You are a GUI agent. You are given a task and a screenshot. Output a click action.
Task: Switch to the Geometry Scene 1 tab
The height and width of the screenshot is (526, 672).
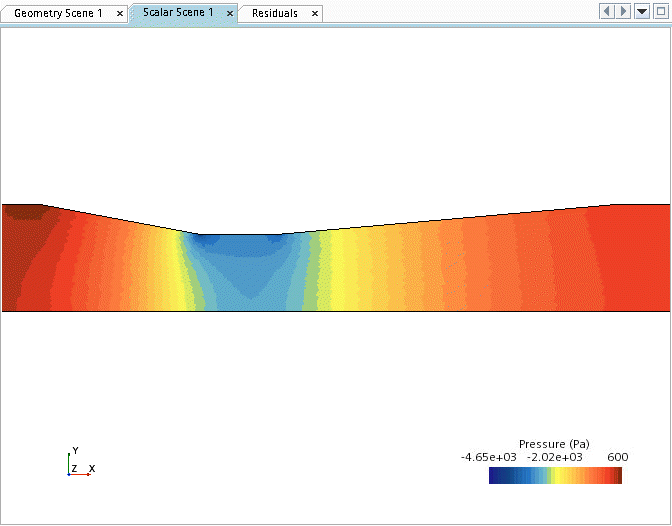[x=58, y=13]
